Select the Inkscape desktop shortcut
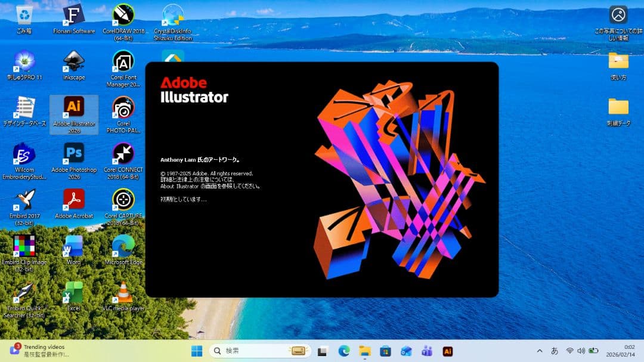644x362 pixels. (74, 61)
